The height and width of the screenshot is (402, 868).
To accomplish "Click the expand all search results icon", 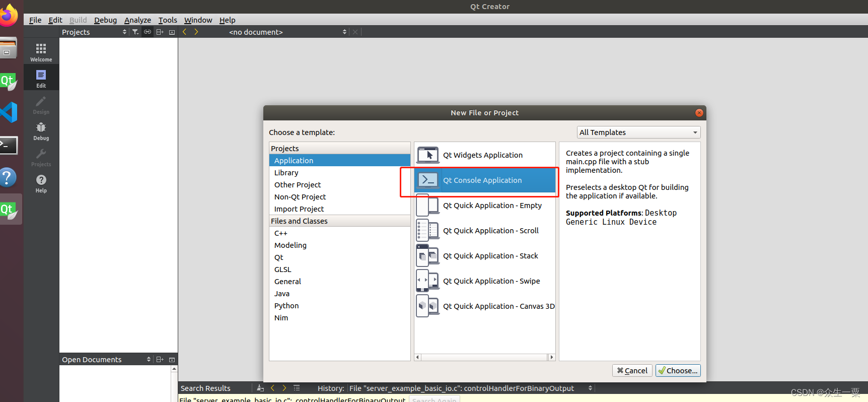I will coord(297,388).
